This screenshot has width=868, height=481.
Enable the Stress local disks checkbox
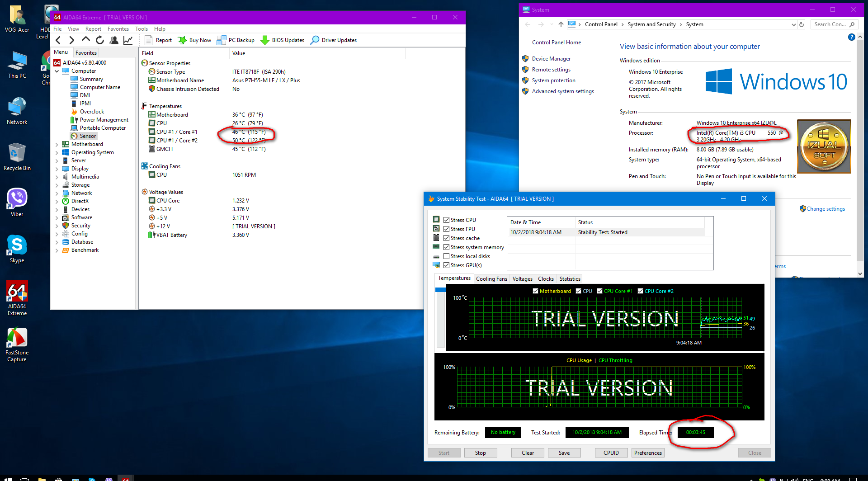tap(447, 256)
